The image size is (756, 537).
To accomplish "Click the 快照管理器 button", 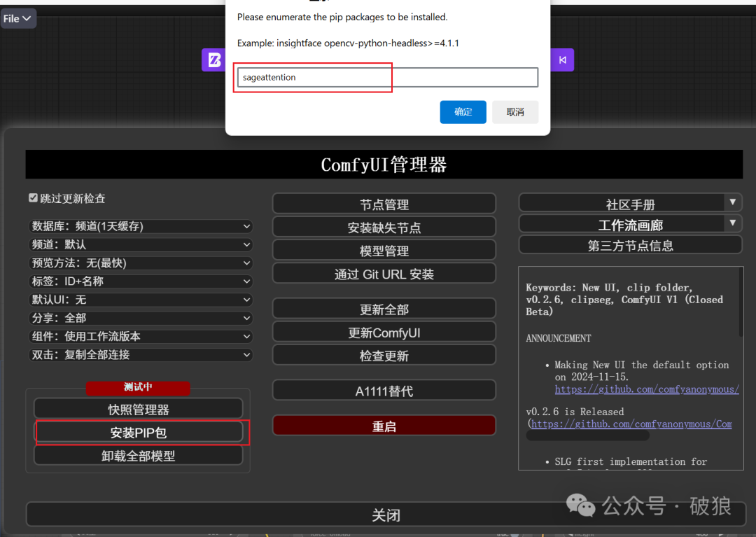I will click(x=139, y=410).
